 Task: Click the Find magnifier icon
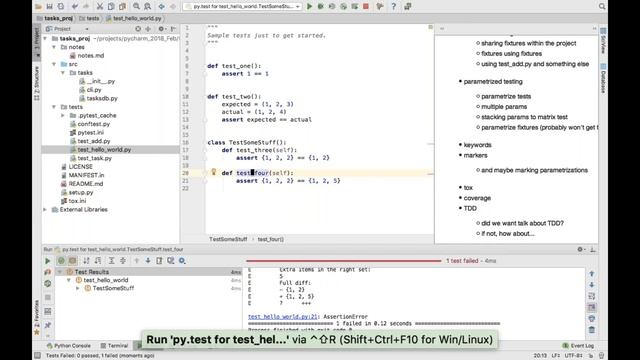[136, 7]
